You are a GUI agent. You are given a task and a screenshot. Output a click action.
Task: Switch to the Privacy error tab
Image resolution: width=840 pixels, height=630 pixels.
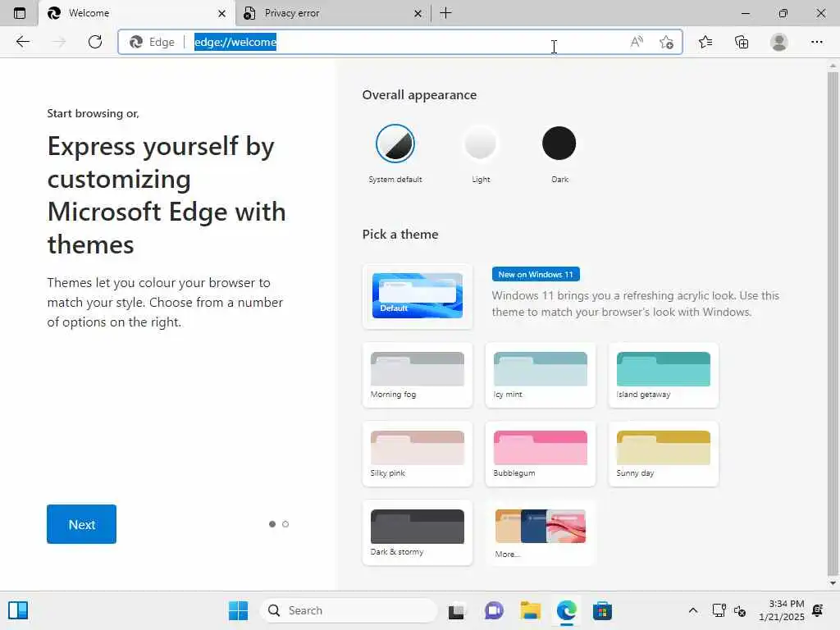[x=333, y=13]
